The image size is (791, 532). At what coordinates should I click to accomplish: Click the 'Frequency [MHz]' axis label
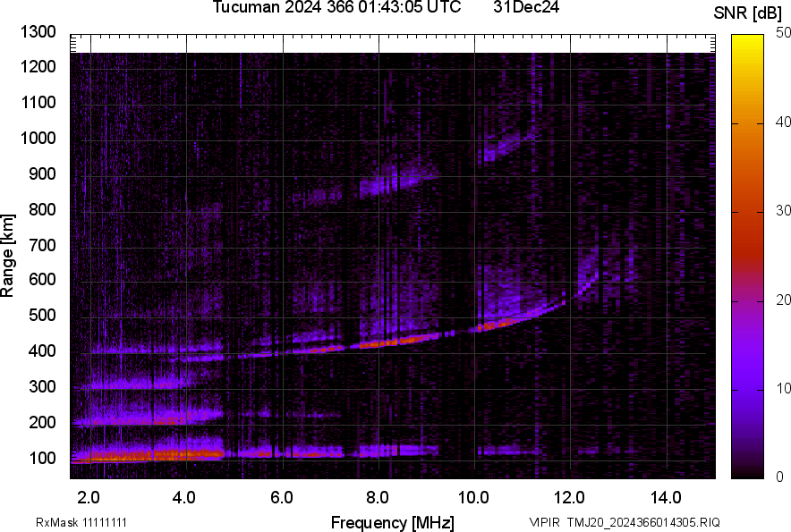click(x=393, y=522)
